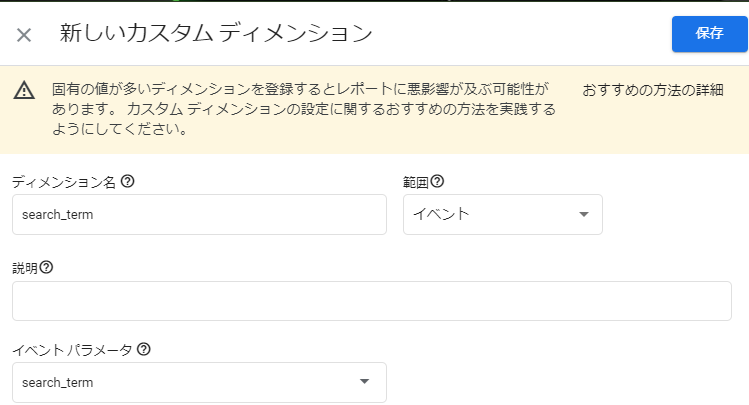Click help icon beside 範囲

(x=437, y=182)
